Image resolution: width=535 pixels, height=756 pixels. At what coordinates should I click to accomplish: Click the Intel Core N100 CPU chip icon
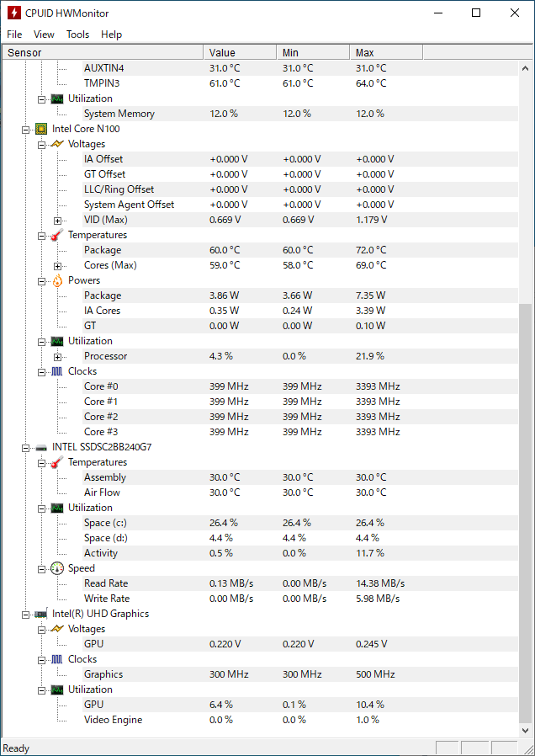click(41, 129)
